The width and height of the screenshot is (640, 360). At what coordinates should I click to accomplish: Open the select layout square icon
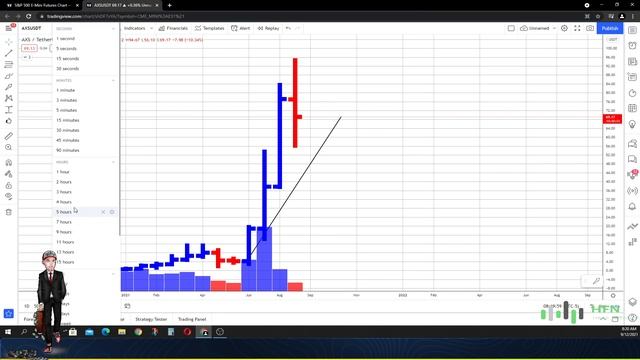coord(511,28)
